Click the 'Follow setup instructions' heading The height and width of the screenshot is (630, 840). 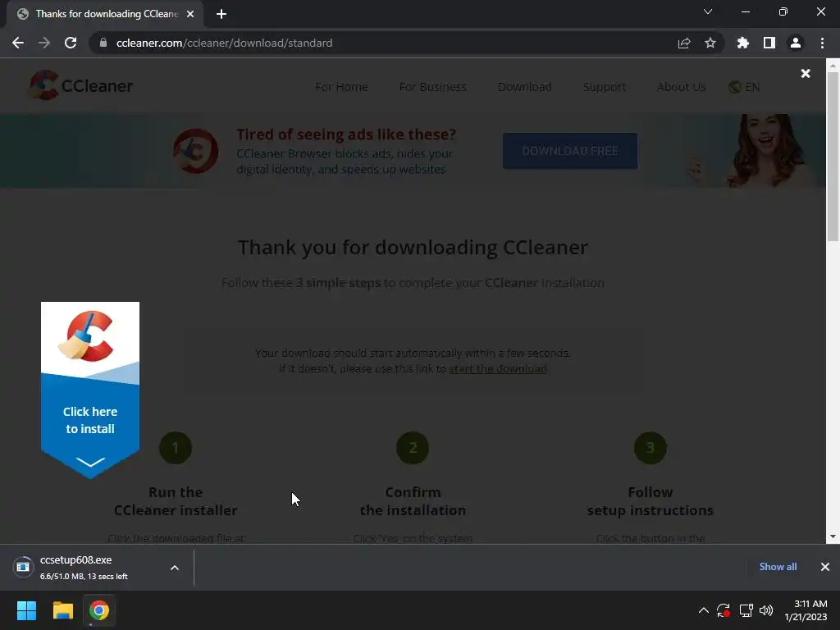pyautogui.click(x=651, y=501)
